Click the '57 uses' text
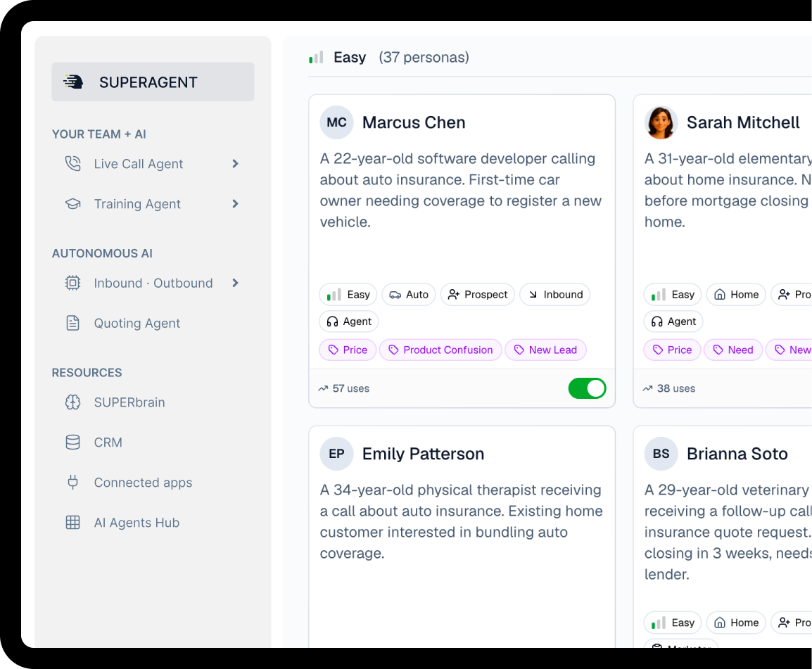Image resolution: width=812 pixels, height=669 pixels. point(351,388)
